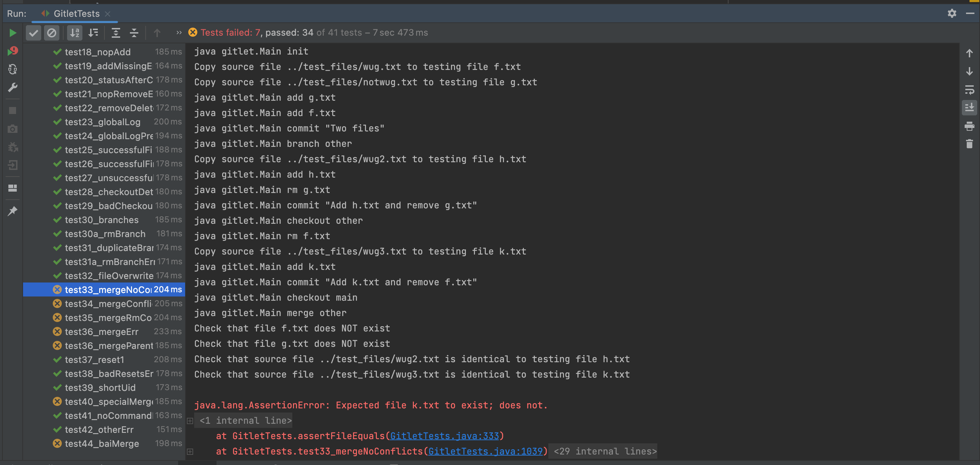Viewport: 980px width, 465px height.
Task: Toggle alphabetical sort of test results
Action: point(75,33)
